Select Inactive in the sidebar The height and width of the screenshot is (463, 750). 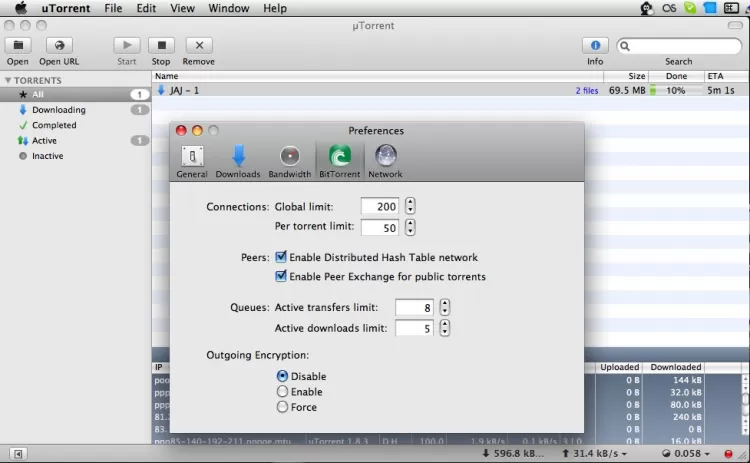point(76,155)
